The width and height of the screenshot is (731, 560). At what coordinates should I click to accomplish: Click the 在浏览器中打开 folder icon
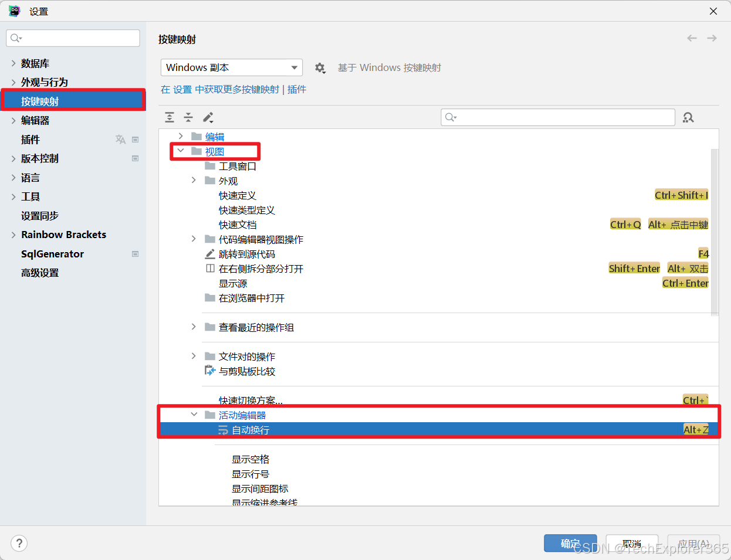210,298
